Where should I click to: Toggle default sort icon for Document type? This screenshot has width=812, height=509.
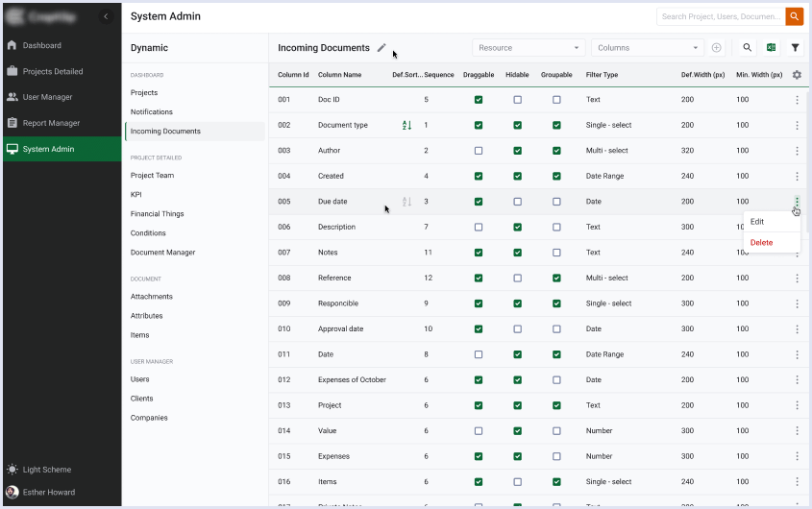coord(406,125)
